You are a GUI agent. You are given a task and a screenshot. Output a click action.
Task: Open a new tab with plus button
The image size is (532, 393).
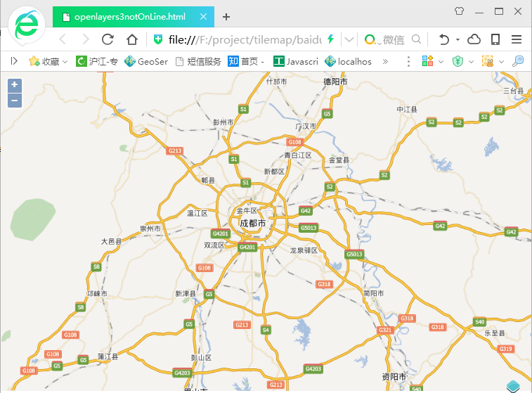coord(226,16)
